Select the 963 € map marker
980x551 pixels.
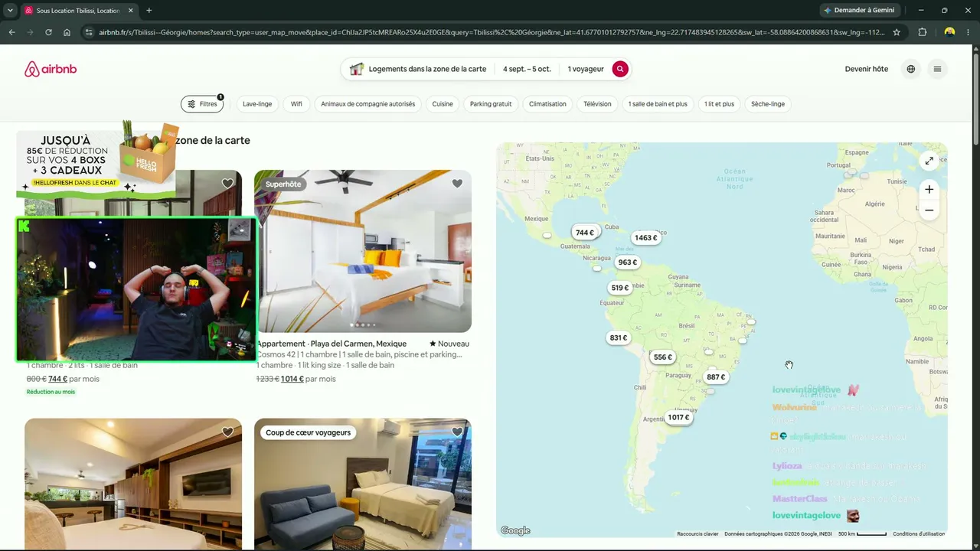pyautogui.click(x=628, y=262)
